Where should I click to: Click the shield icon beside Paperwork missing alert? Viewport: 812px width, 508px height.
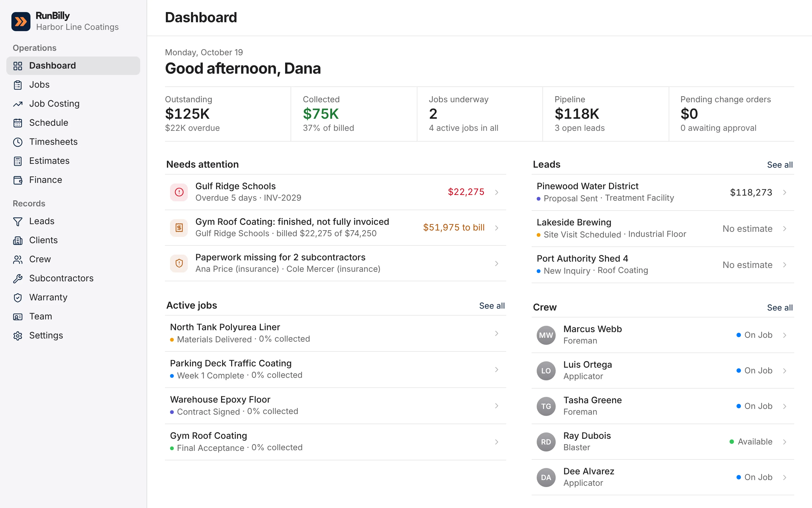coord(179,264)
